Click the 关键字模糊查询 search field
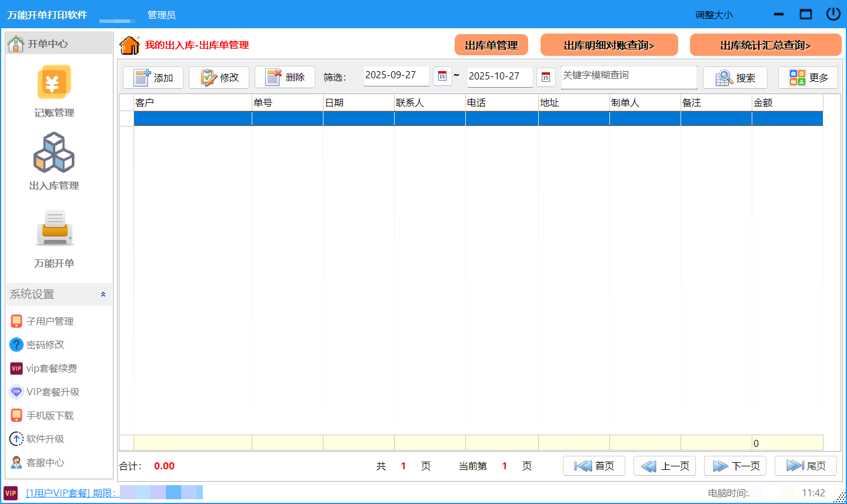Image resolution: width=847 pixels, height=504 pixels. coord(629,77)
